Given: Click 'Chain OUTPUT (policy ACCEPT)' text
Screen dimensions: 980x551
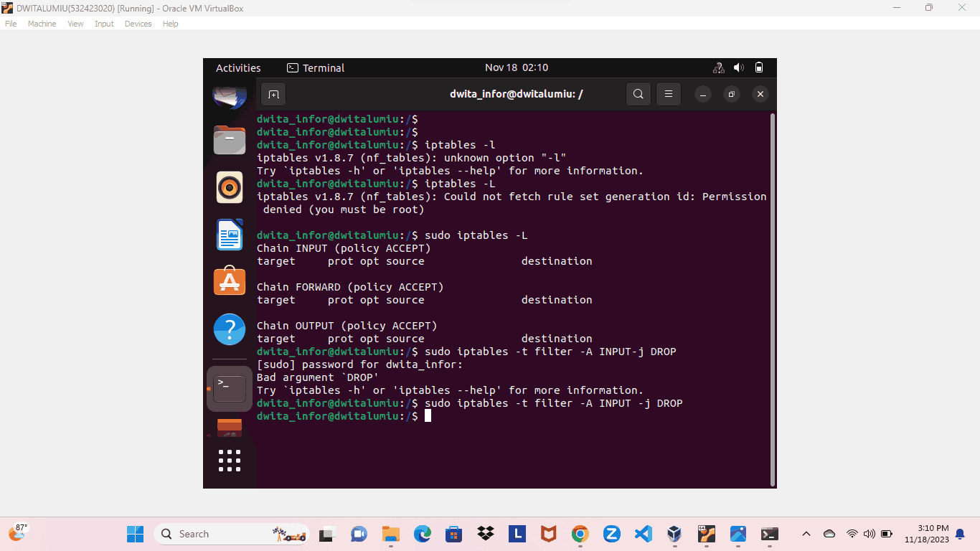Looking at the screenshot, I should pyautogui.click(x=347, y=326).
